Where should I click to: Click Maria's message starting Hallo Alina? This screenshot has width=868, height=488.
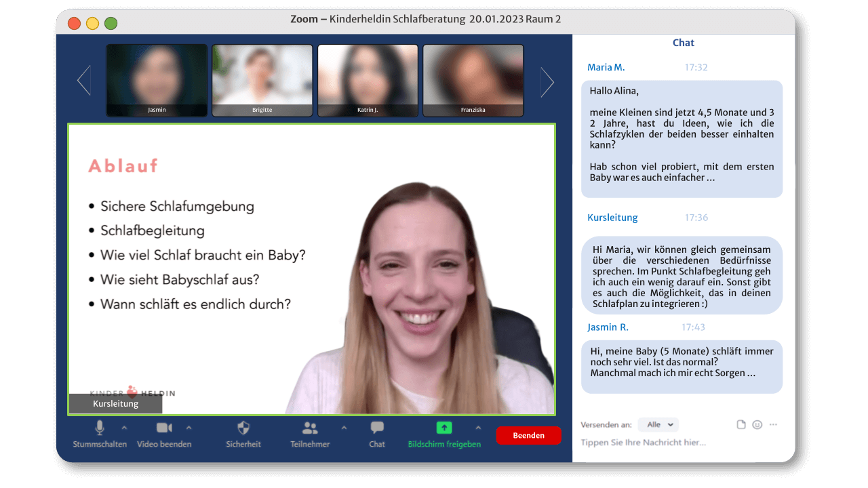pyautogui.click(x=682, y=139)
